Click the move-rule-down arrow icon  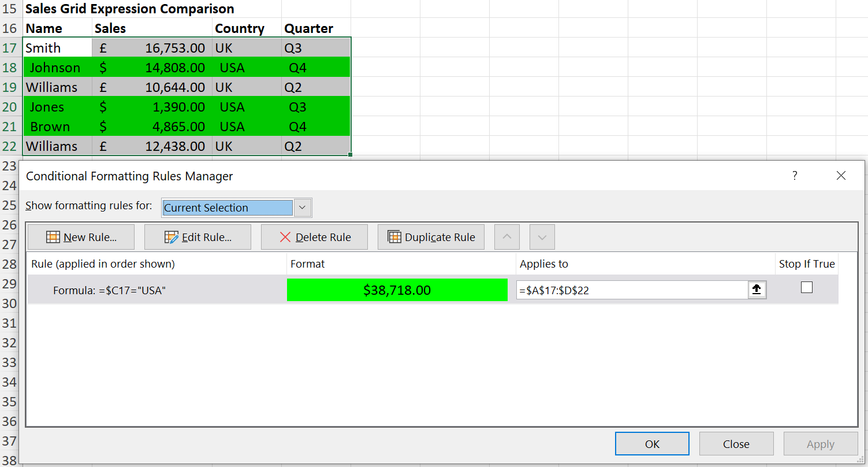542,236
